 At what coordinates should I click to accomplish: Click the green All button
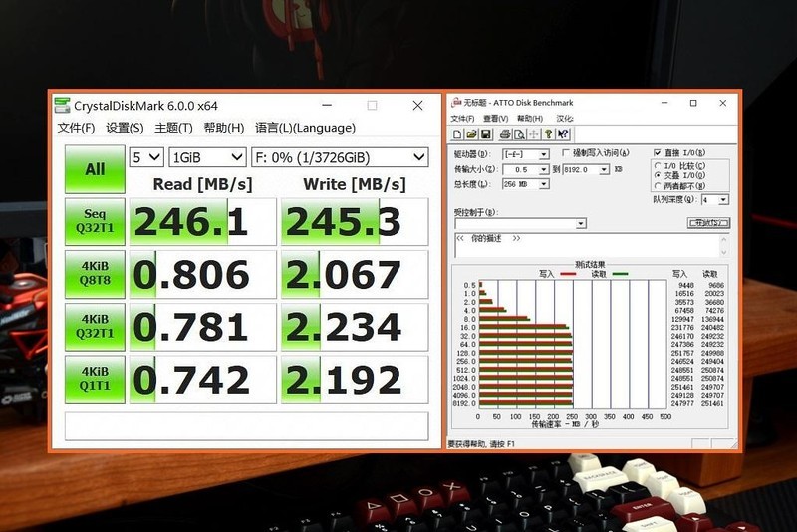pyautogui.click(x=95, y=169)
